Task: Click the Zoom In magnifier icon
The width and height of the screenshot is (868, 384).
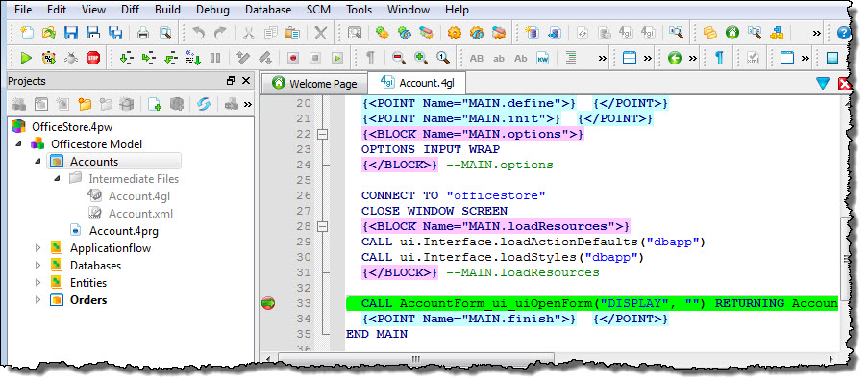Action: pos(421,58)
